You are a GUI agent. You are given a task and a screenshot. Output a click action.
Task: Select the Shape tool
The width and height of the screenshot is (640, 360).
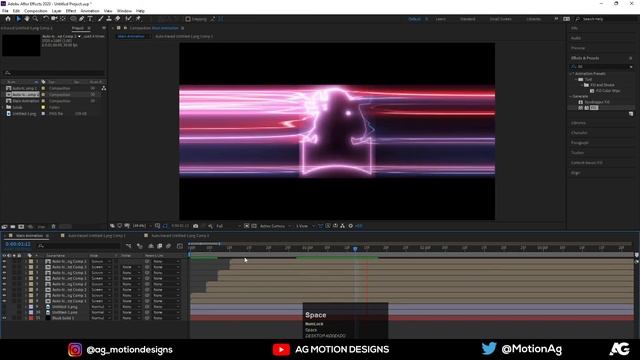(73, 19)
